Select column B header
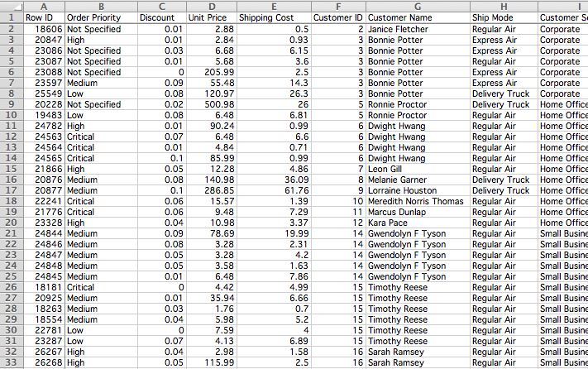588x369 pixels. pos(101,7)
